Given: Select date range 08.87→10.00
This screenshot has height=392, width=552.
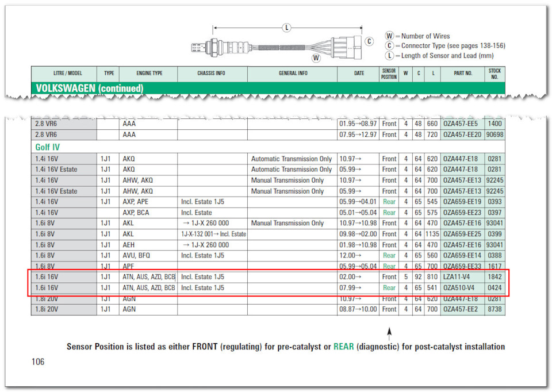Looking at the screenshot, I should click(358, 310).
